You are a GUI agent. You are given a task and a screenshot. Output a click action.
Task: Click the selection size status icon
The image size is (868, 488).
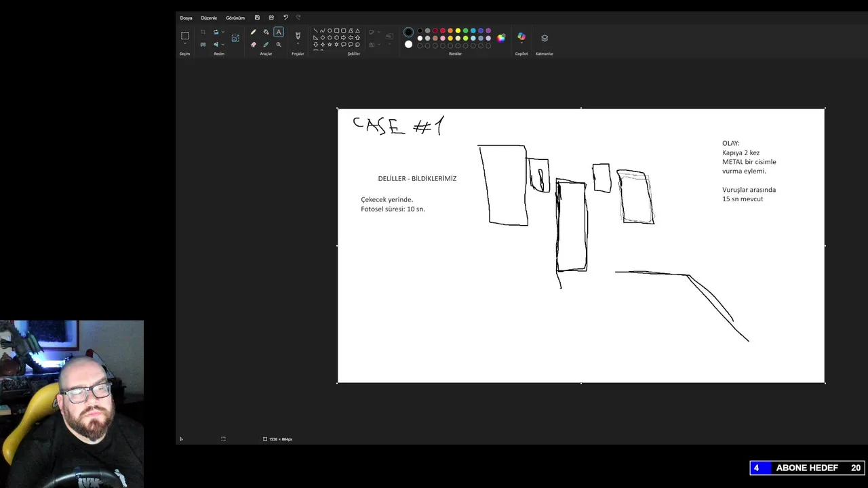point(223,439)
